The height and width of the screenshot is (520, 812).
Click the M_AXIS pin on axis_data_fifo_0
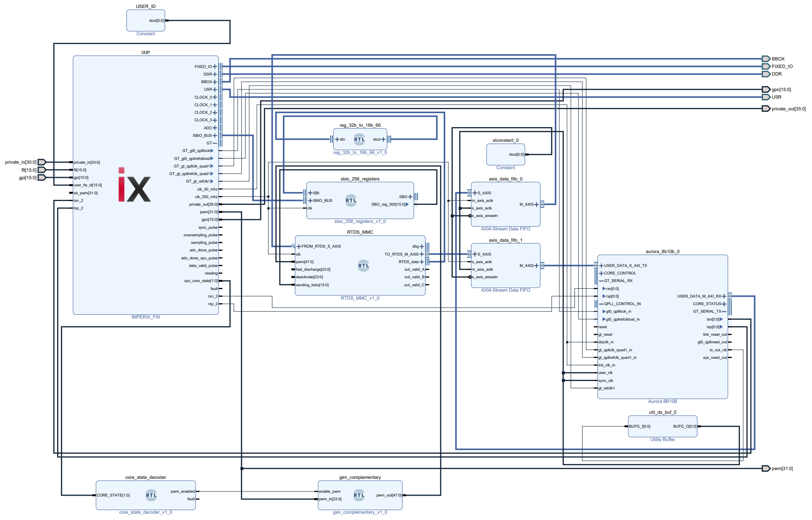click(x=538, y=204)
